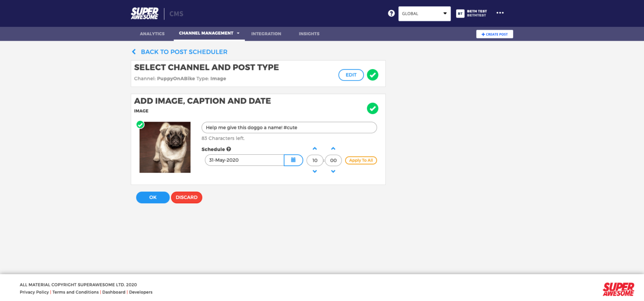Expand the Channel Management menu chevron
Screen dimensions: 644x301
coord(238,33)
